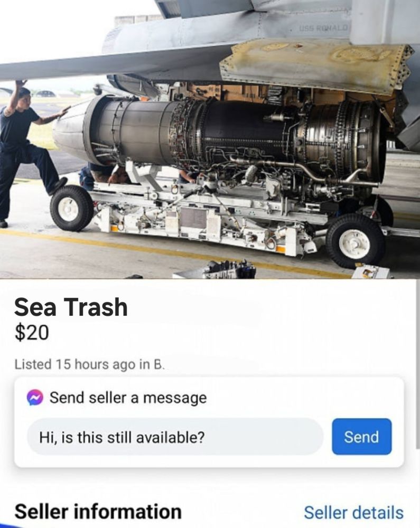Click 'Listed 15 hours ago in B.' location text

click(90, 364)
